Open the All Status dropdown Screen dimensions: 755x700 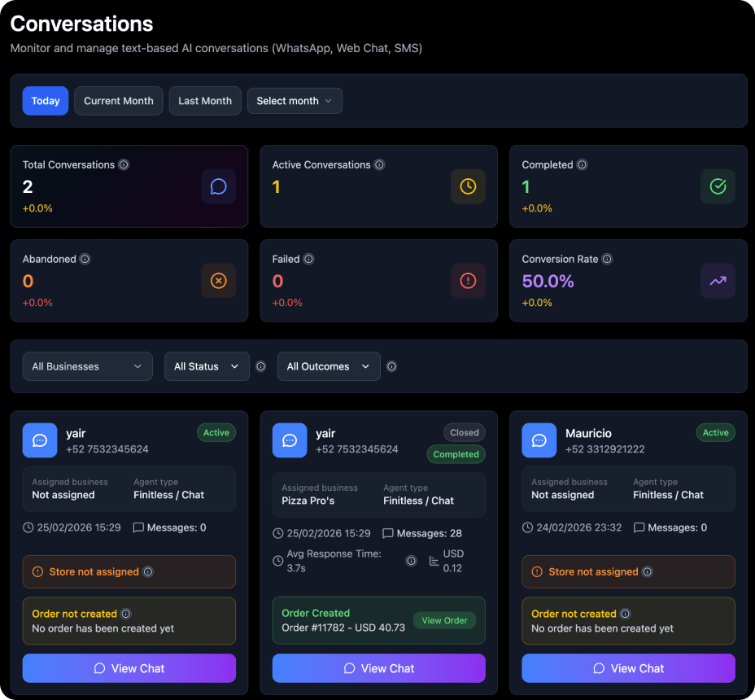[x=207, y=366]
